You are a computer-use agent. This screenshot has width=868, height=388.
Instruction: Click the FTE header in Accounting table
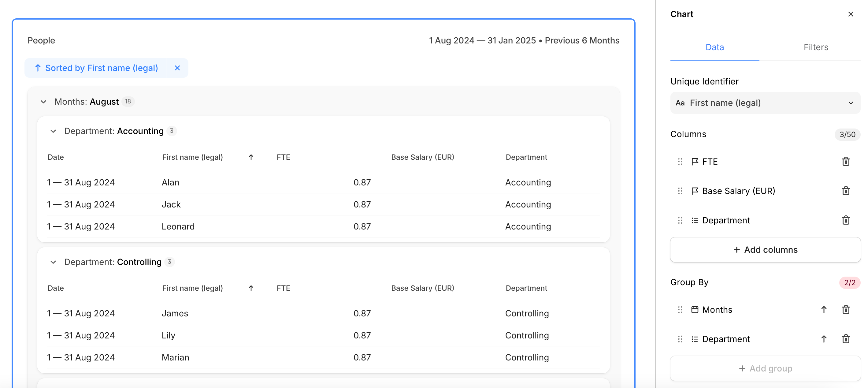[284, 157]
